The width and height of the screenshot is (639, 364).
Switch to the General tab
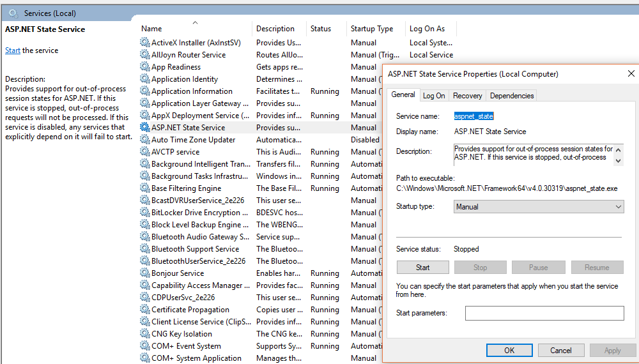tap(403, 95)
